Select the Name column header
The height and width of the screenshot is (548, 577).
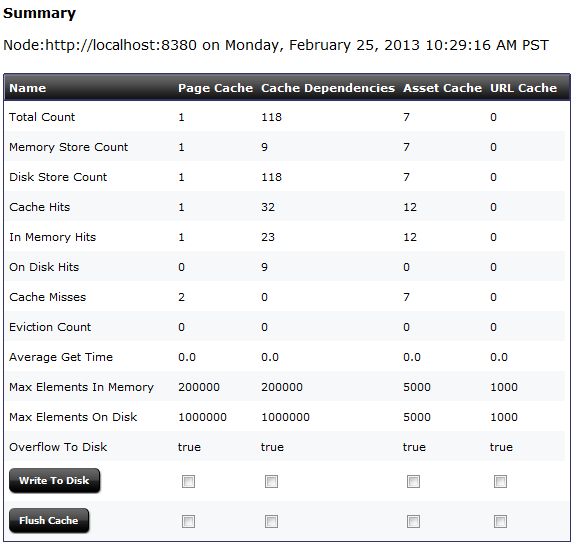(28, 88)
